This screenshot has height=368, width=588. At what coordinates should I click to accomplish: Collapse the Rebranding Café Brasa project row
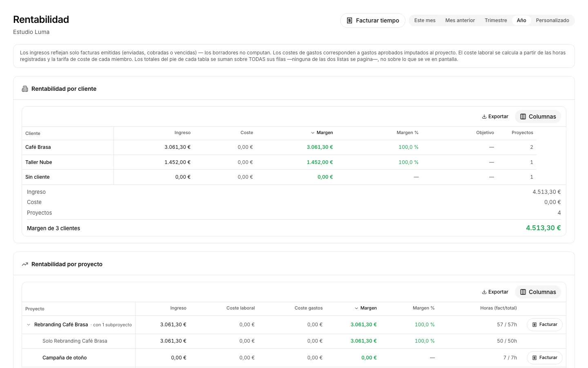pyautogui.click(x=29, y=325)
